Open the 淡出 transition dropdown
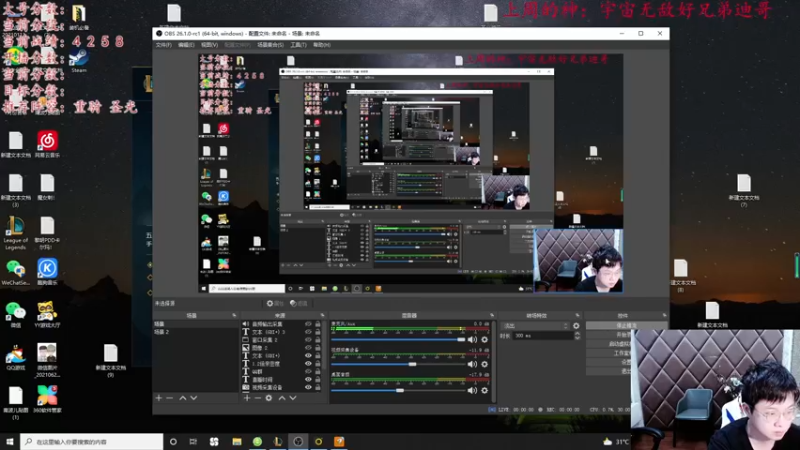The height and width of the screenshot is (450, 800). [x=536, y=326]
